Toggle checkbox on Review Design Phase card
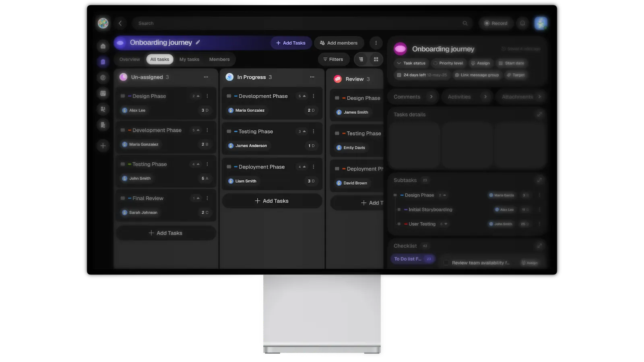The height and width of the screenshot is (362, 644). [337, 98]
